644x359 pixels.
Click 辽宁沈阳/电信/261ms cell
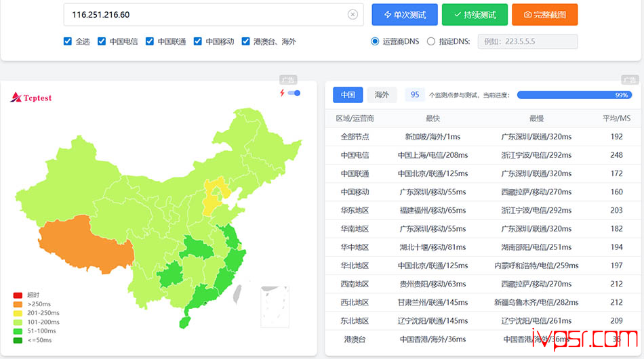[536, 321]
